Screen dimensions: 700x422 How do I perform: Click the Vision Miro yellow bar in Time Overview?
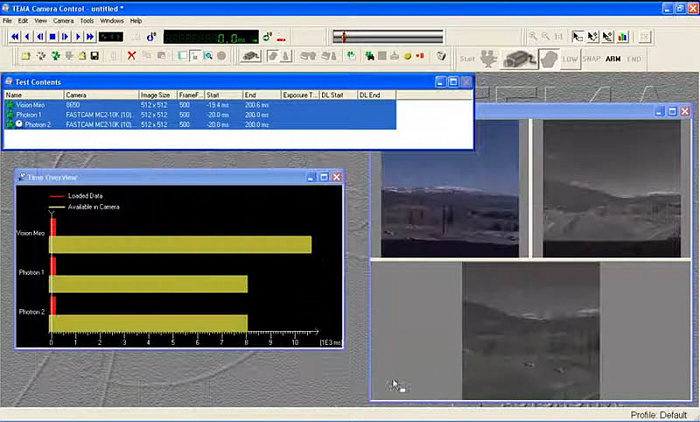tap(180, 245)
